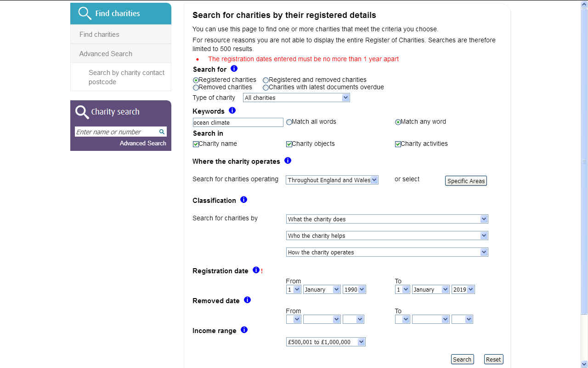Click the Search button
Screen dimensions: 588x368
462,359
